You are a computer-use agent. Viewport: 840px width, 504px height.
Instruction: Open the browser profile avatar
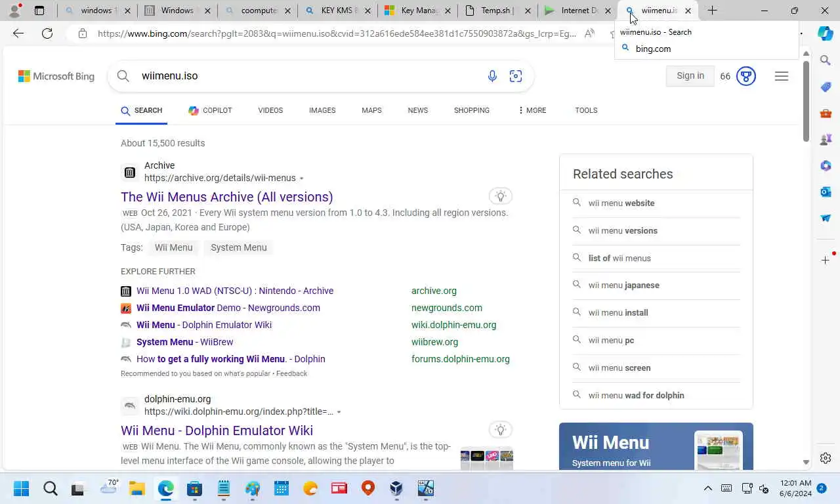[14, 10]
